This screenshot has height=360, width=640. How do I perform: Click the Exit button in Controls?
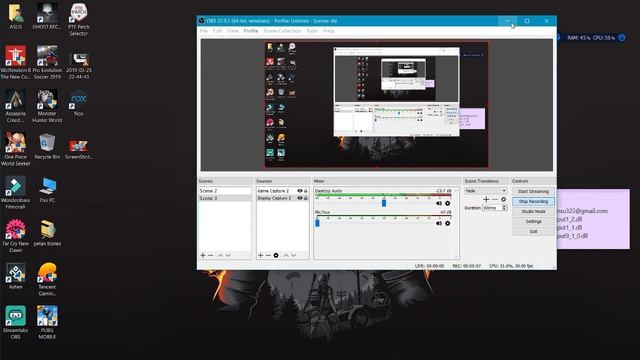click(x=533, y=231)
